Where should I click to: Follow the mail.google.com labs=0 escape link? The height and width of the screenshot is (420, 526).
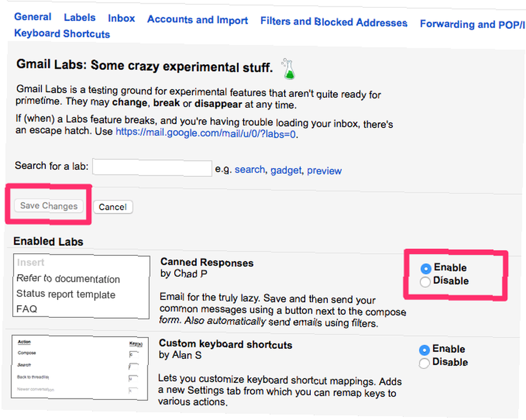206,133
